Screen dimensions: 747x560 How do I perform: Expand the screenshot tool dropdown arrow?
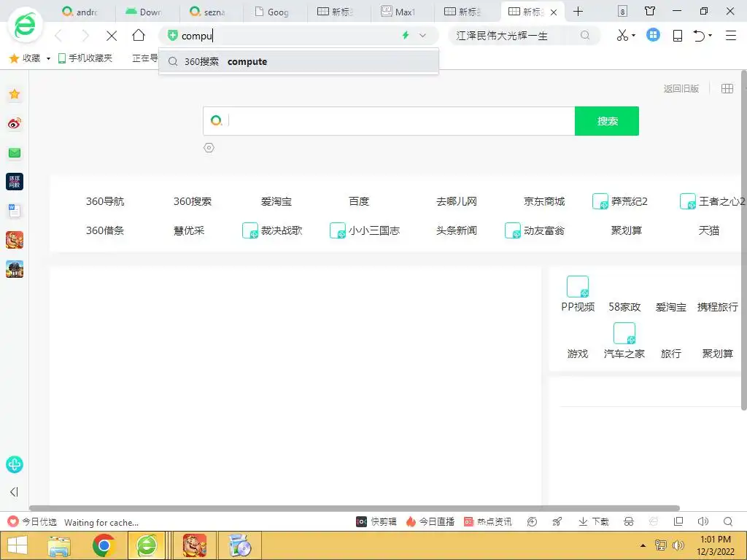pyautogui.click(x=634, y=35)
